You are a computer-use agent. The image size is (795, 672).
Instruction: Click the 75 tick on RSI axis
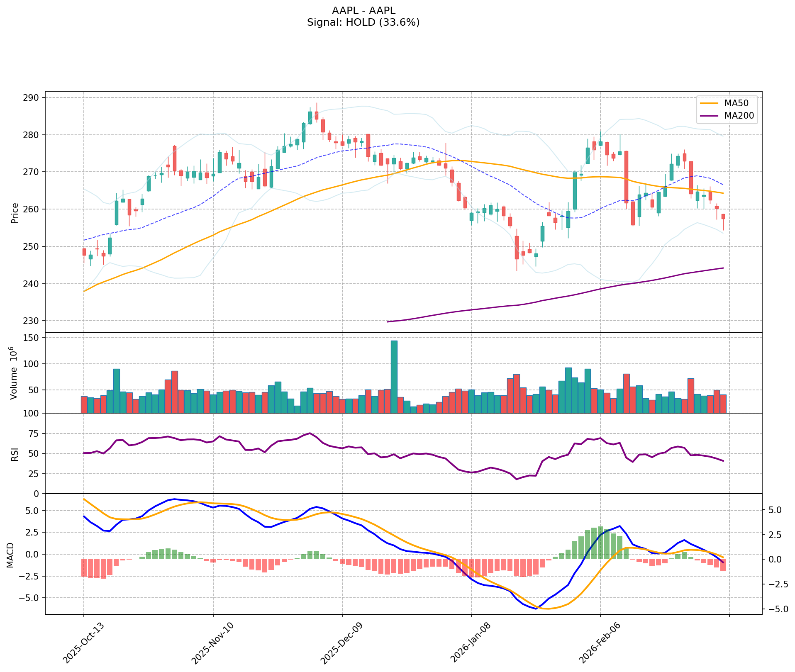point(35,434)
